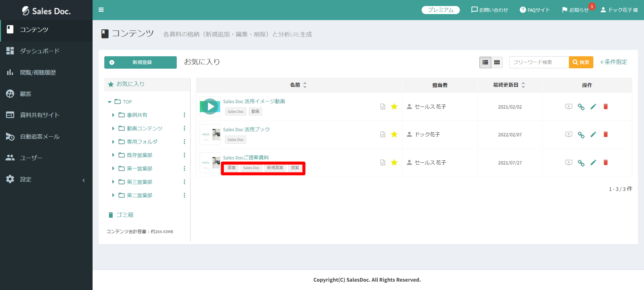Click the 動画 tag on first row
This screenshot has height=290, width=644.
(x=256, y=112)
